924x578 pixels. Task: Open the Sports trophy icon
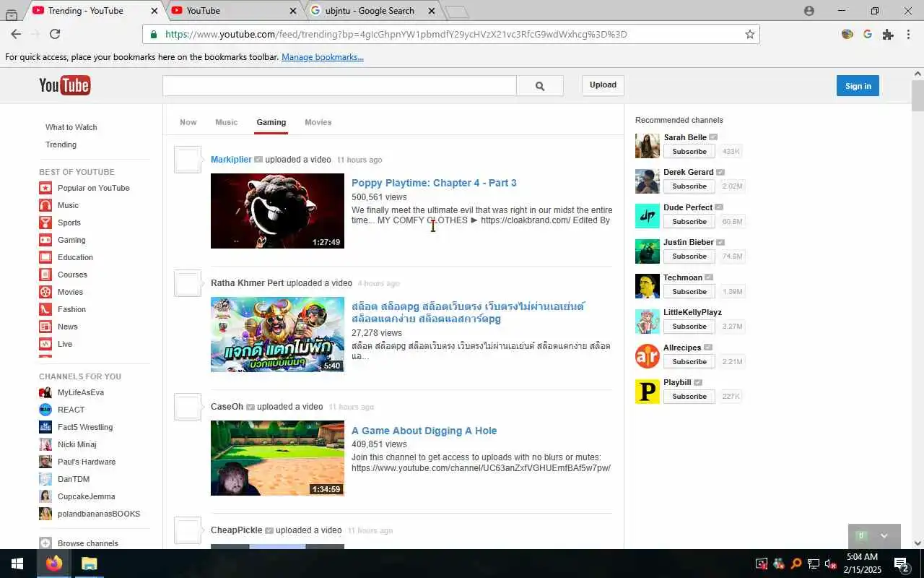[x=45, y=223]
